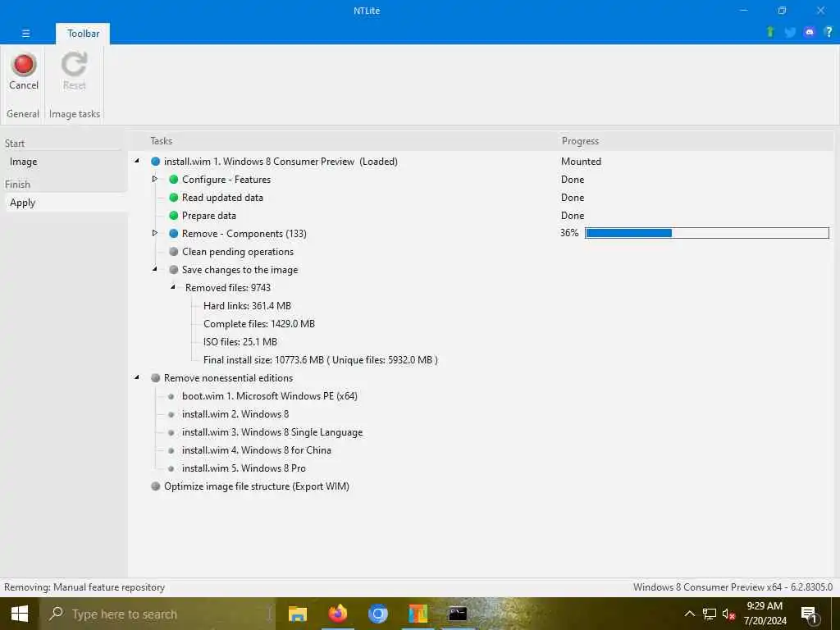
Task: Click the help question mark icon
Action: [829, 32]
